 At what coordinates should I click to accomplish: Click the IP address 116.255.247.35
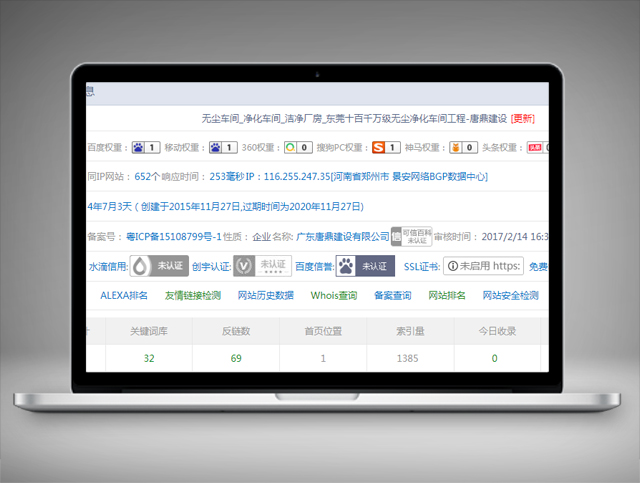coord(297,177)
